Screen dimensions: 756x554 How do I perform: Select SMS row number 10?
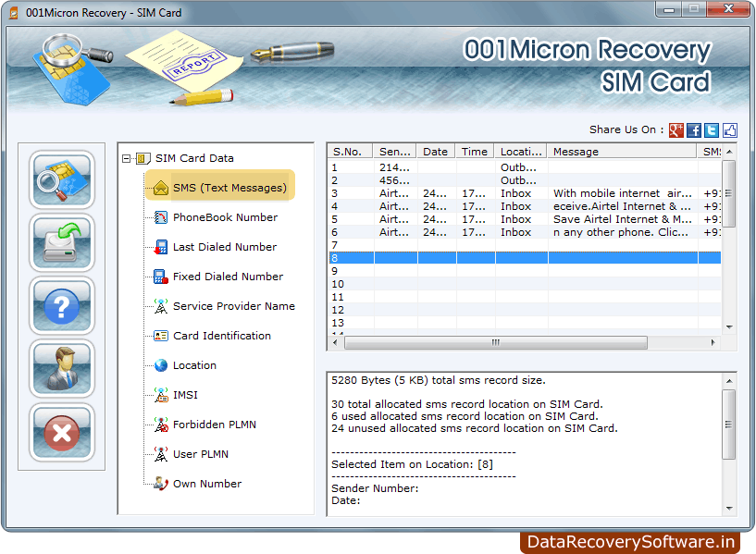(x=525, y=284)
